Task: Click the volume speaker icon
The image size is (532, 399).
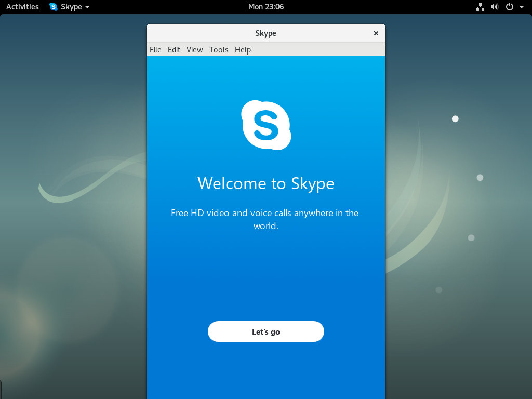Action: (495, 7)
